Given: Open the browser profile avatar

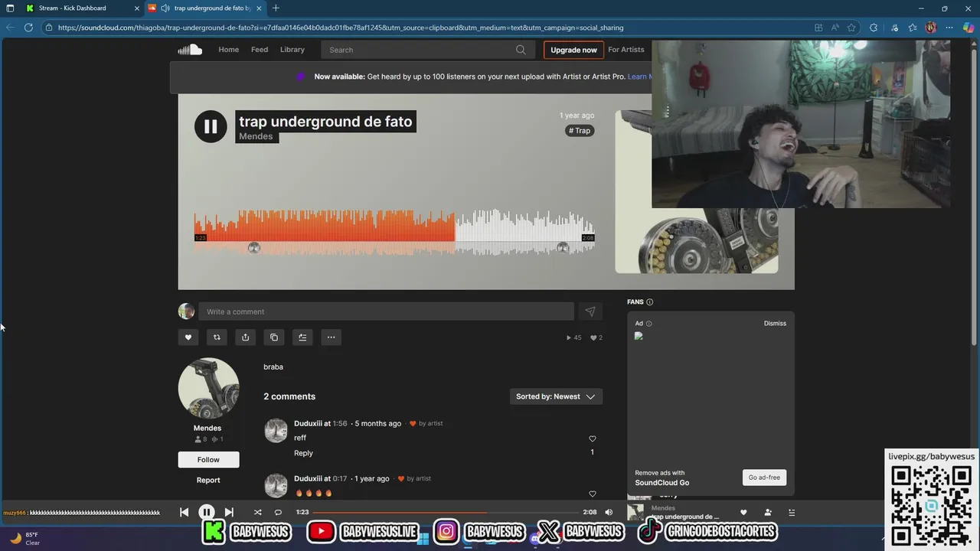Looking at the screenshot, I should (x=931, y=28).
